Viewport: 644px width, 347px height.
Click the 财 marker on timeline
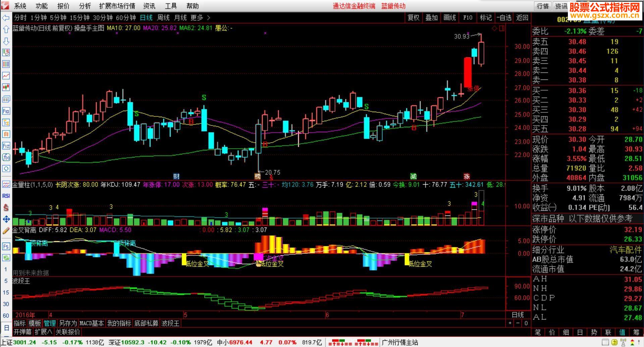[x=176, y=176]
